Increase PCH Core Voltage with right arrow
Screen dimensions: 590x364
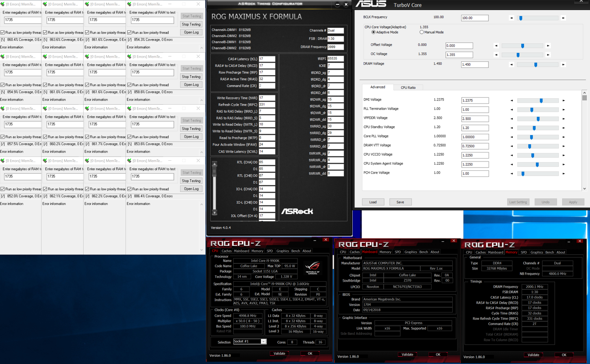[564, 174]
